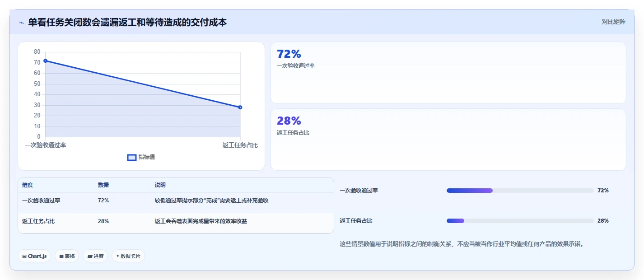Click the 维度 column header
The height and width of the screenshot is (280, 644).
click(x=28, y=185)
